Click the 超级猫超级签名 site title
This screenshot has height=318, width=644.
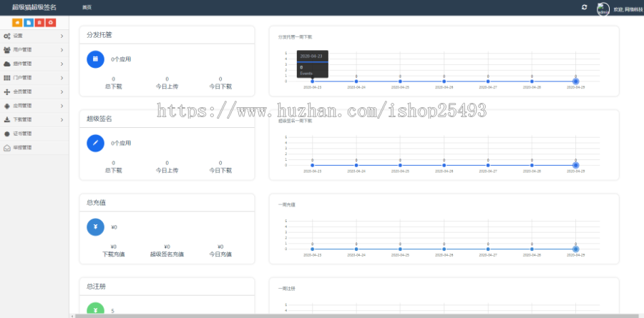pos(34,7)
